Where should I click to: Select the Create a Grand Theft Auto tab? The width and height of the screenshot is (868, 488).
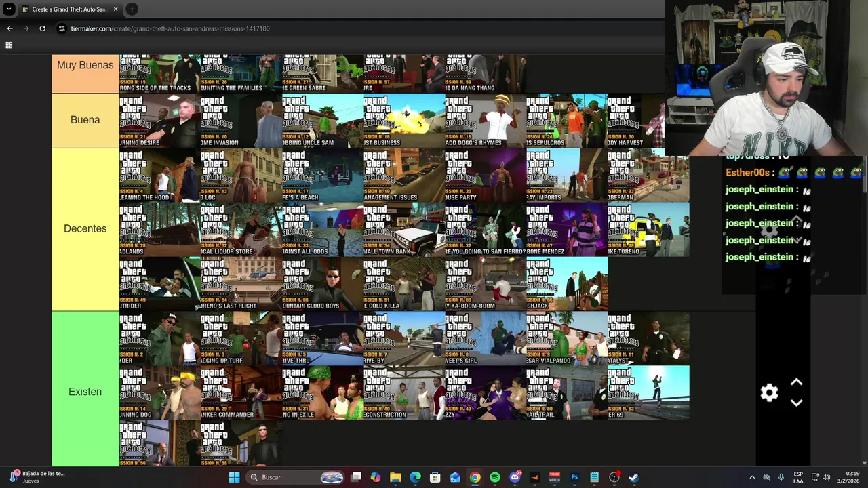click(x=68, y=9)
